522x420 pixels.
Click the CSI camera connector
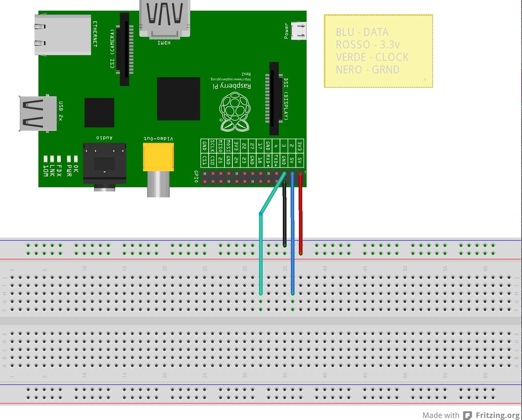[x=124, y=49]
